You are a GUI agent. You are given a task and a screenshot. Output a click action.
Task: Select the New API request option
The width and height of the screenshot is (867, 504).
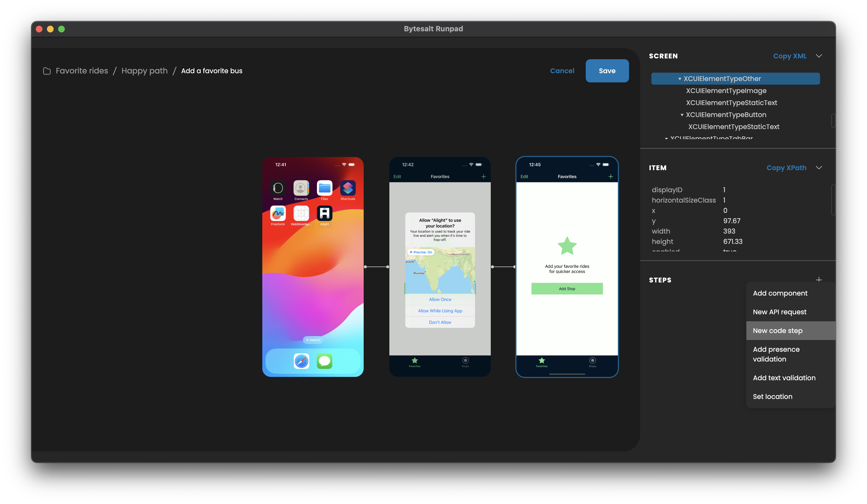(780, 312)
